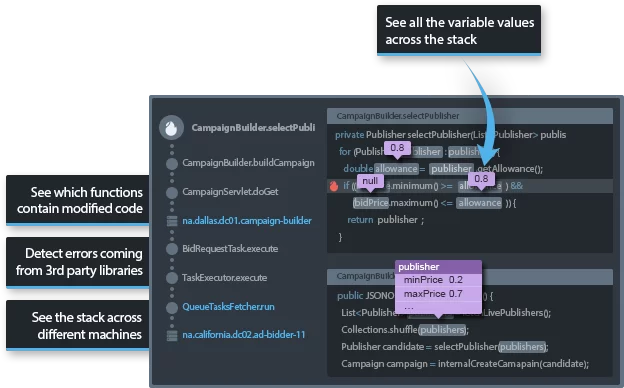Click the server icon beside na.california.dc02.ad-bidder-11
This screenshot has width=624, height=388.
172,335
